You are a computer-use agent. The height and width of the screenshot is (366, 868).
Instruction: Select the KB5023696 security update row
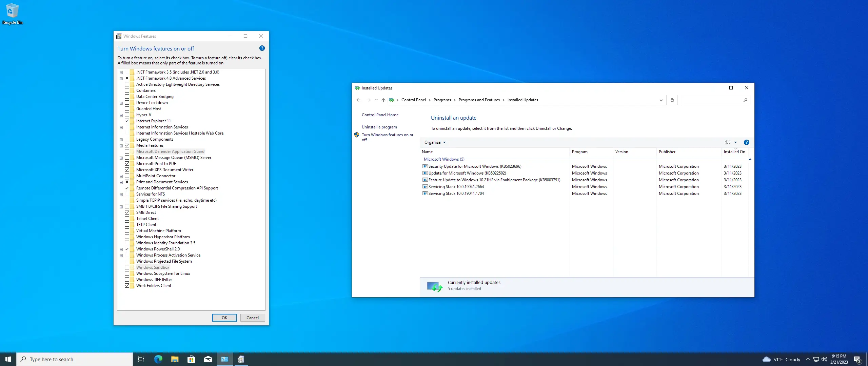pos(474,166)
